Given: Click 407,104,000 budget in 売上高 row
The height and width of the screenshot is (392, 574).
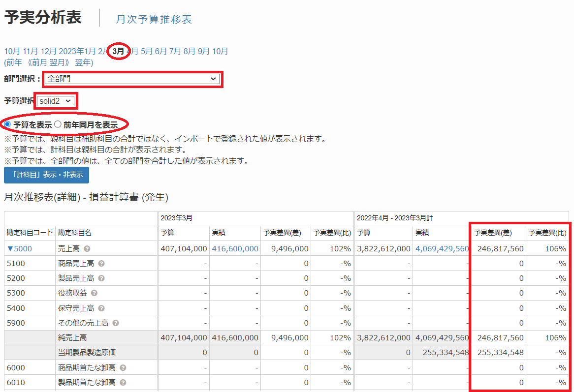Looking at the screenshot, I should click(184, 249).
